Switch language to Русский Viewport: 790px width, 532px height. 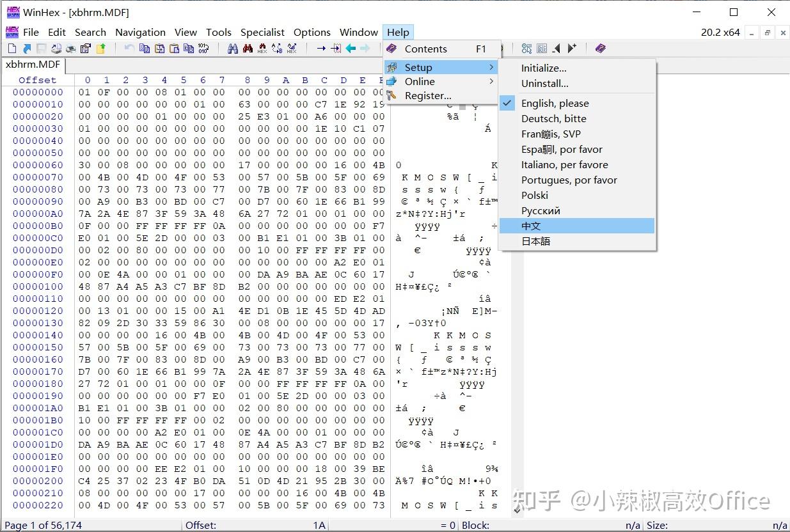pyautogui.click(x=578, y=211)
